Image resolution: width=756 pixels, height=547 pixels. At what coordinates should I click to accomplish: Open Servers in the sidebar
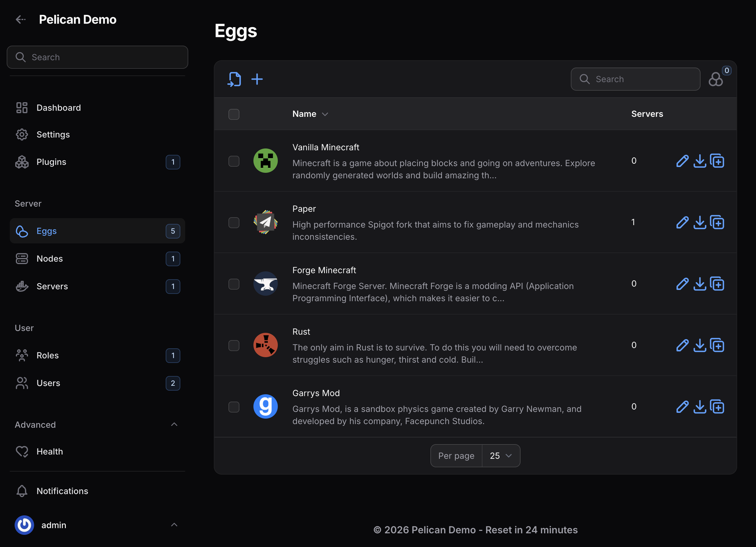coord(97,286)
